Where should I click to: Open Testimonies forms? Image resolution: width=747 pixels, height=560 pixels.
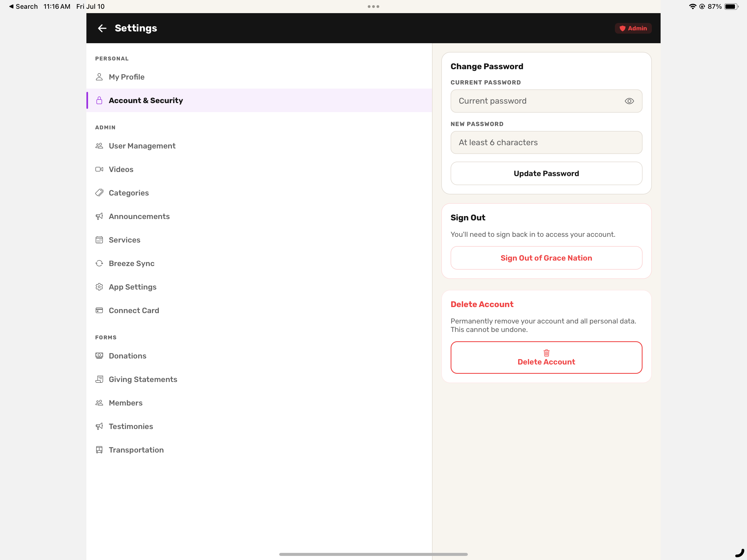pos(259,426)
